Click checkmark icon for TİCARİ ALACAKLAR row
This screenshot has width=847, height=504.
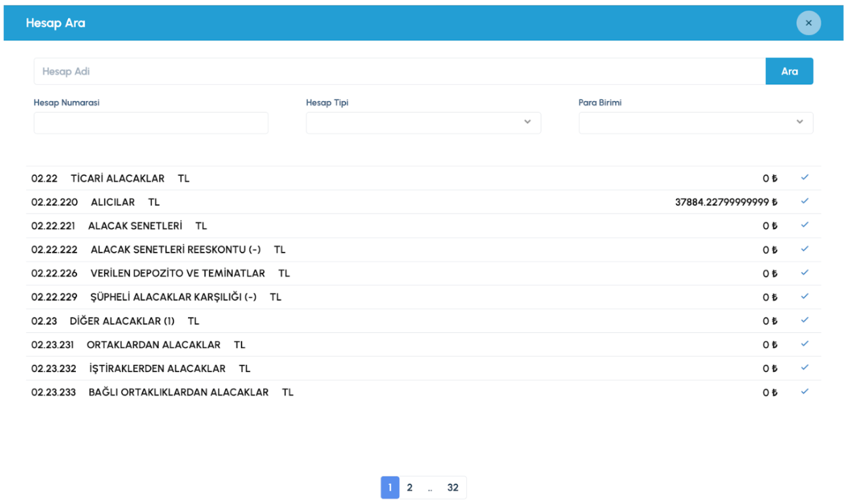tap(805, 178)
